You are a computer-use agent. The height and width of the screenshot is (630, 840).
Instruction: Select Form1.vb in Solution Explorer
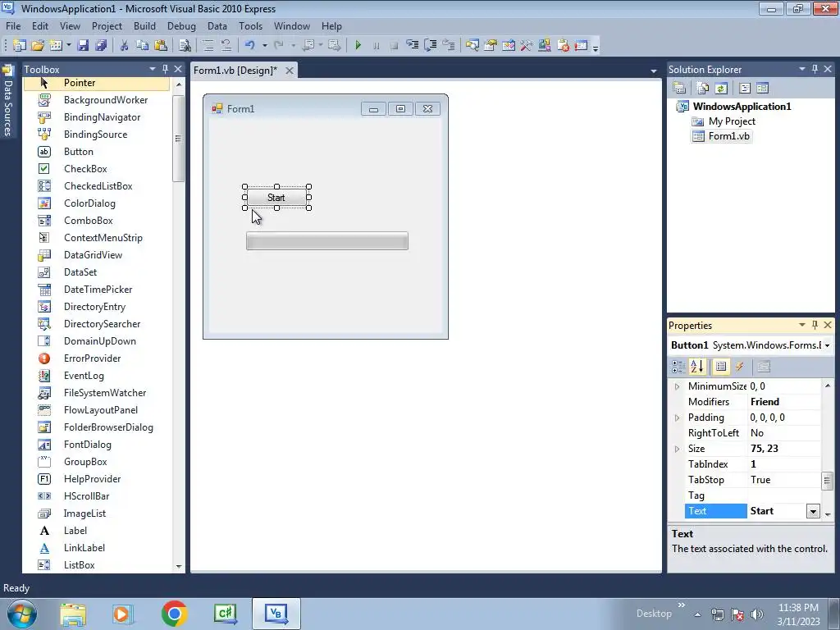coord(722,136)
